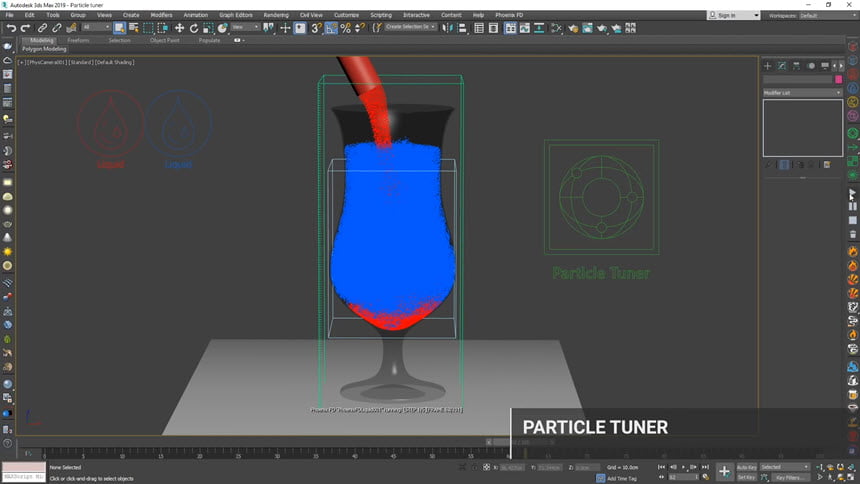Open the Modifiers menu
Viewport: 860px width, 484px height.
tap(161, 15)
